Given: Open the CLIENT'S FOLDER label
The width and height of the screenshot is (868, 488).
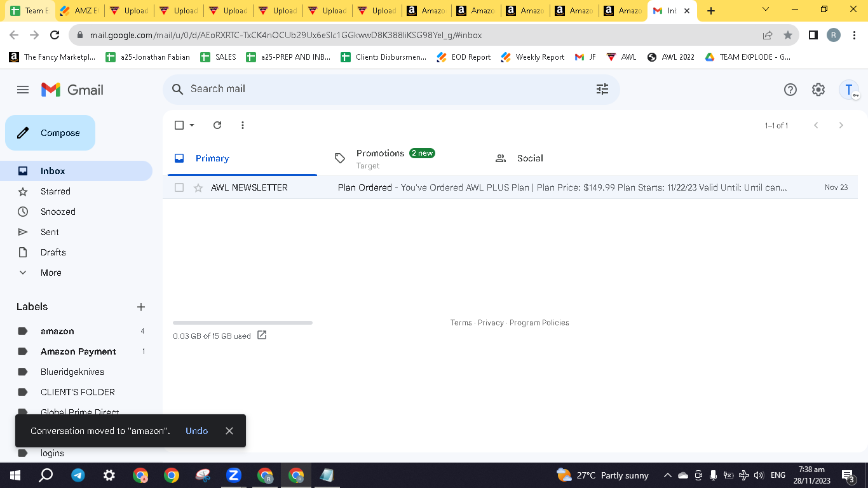Looking at the screenshot, I should pos(76,392).
